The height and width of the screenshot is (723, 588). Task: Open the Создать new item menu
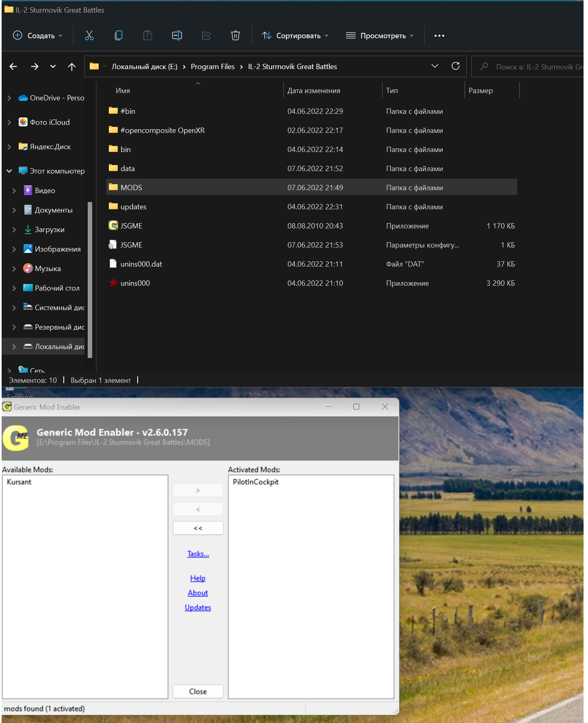coord(38,36)
